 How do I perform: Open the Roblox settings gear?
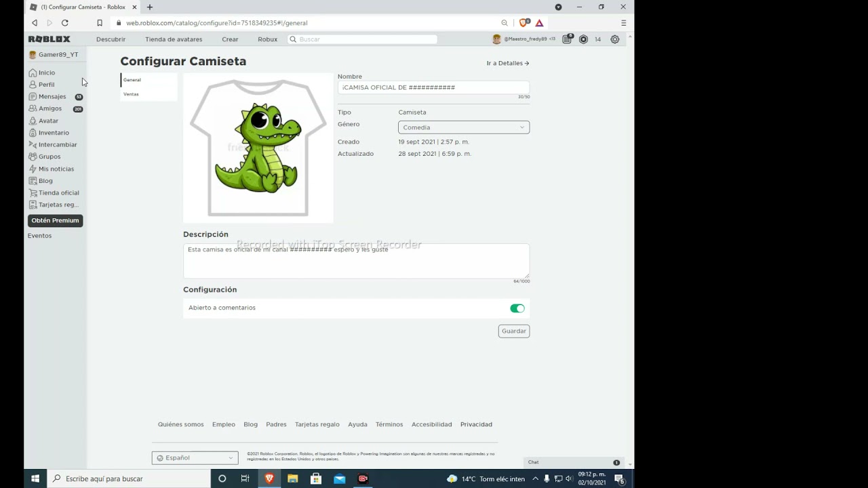click(x=615, y=39)
